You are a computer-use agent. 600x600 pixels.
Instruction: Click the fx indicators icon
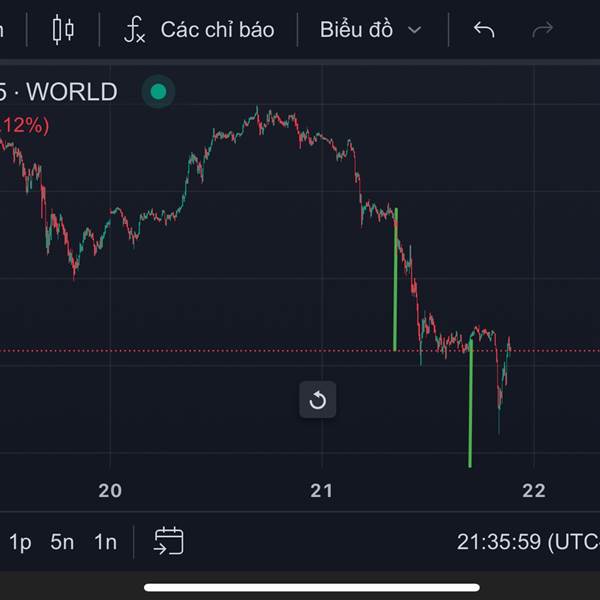[135, 30]
